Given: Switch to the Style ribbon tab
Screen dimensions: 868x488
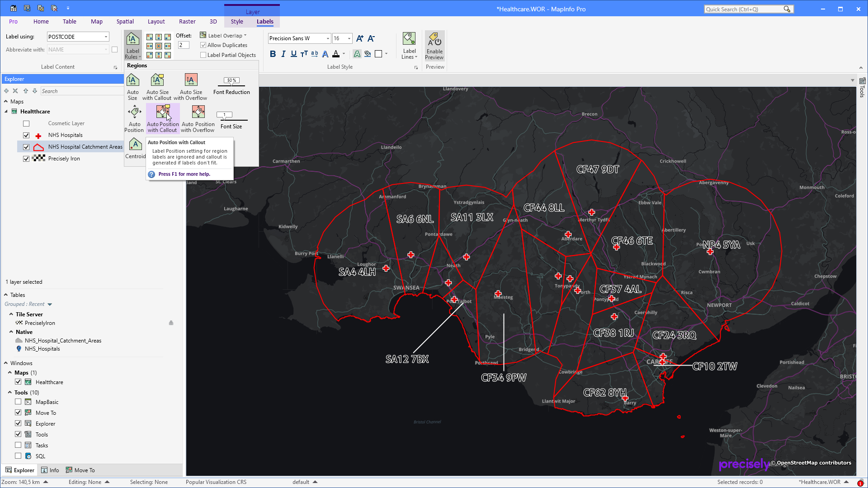Looking at the screenshot, I should [237, 21].
